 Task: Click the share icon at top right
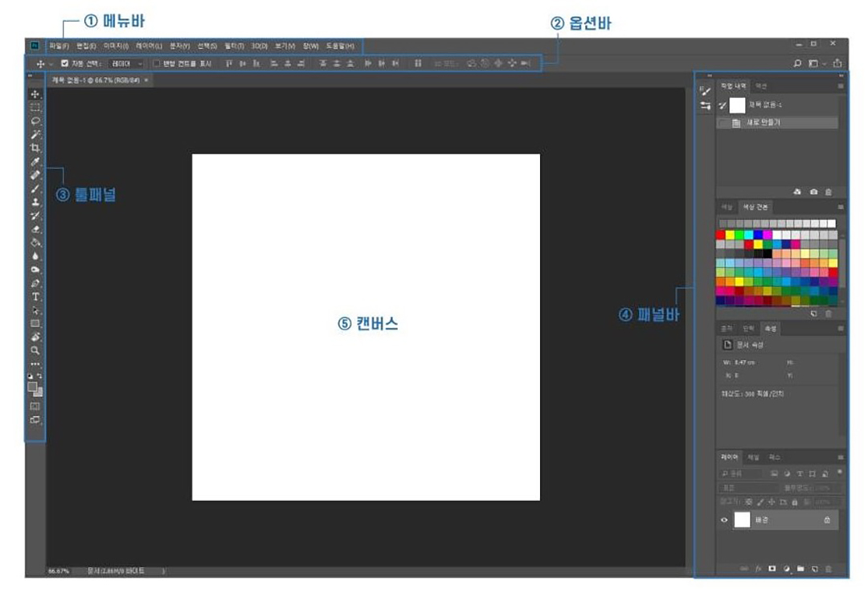coord(837,63)
